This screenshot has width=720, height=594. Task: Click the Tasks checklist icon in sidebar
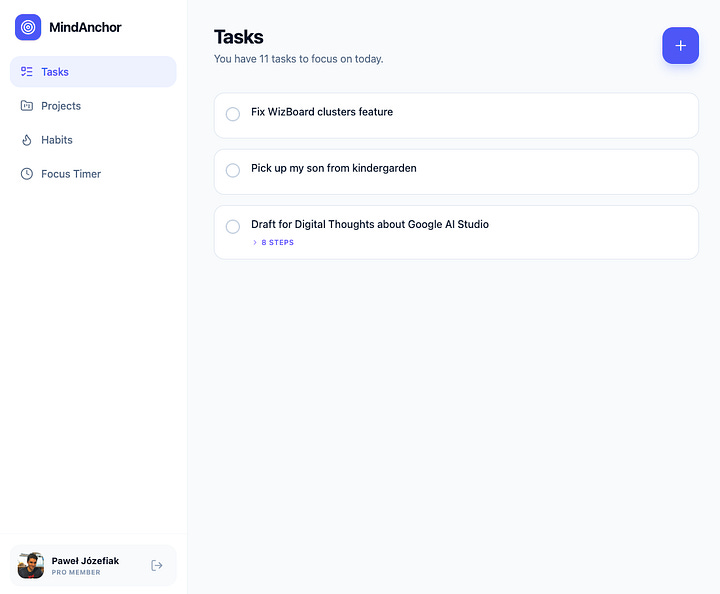pos(27,72)
